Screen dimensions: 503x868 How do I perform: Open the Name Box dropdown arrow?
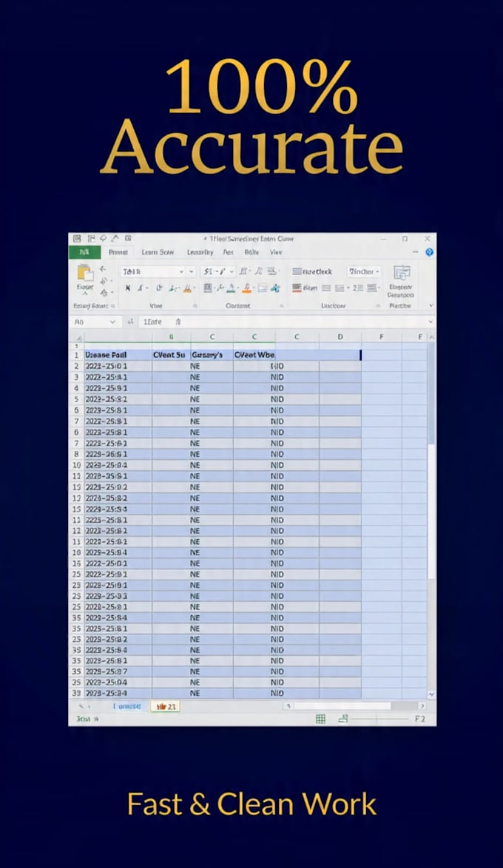[x=112, y=322]
